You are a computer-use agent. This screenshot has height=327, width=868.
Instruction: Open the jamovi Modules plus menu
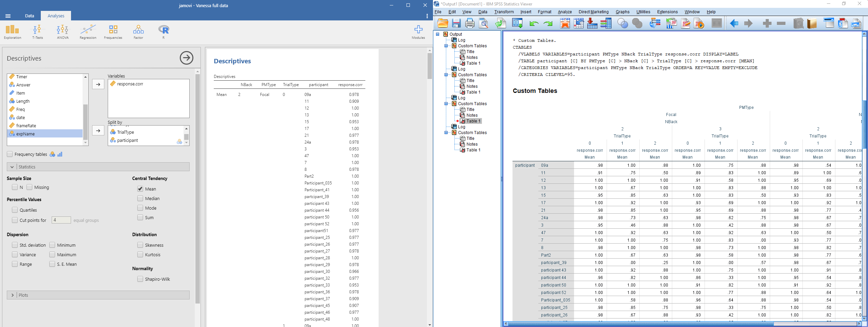(418, 32)
